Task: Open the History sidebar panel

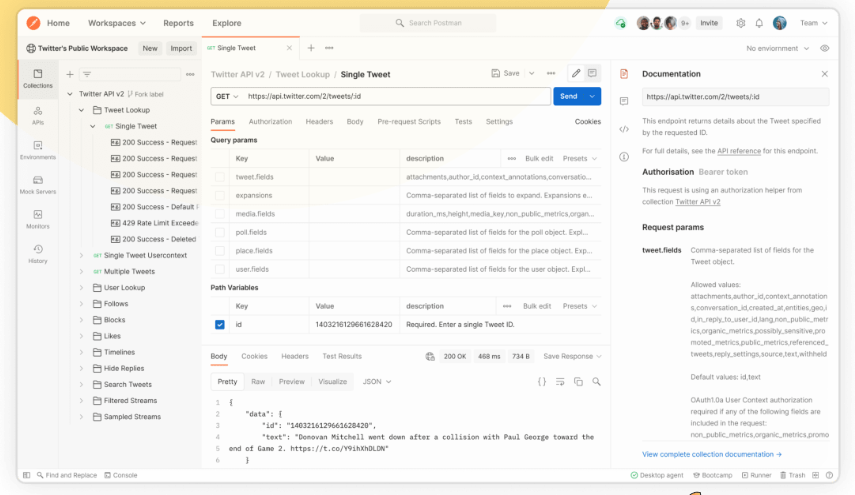Action: [x=38, y=254]
